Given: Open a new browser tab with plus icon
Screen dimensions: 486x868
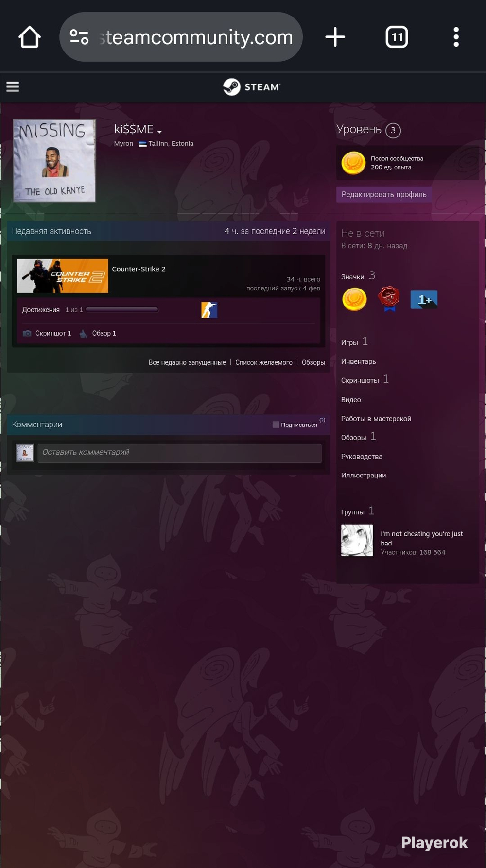Looking at the screenshot, I should pos(335,37).
